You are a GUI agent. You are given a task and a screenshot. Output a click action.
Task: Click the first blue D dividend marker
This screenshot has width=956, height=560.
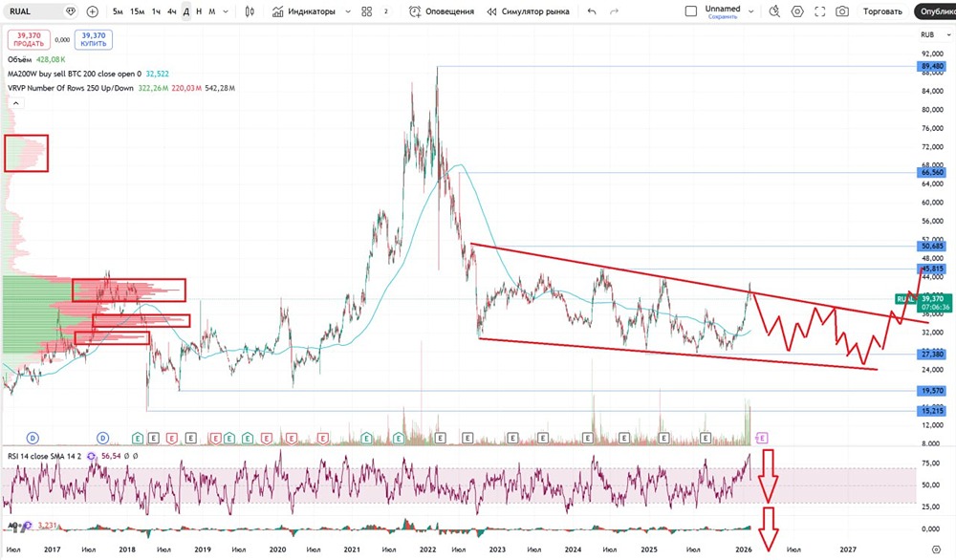tap(33, 438)
